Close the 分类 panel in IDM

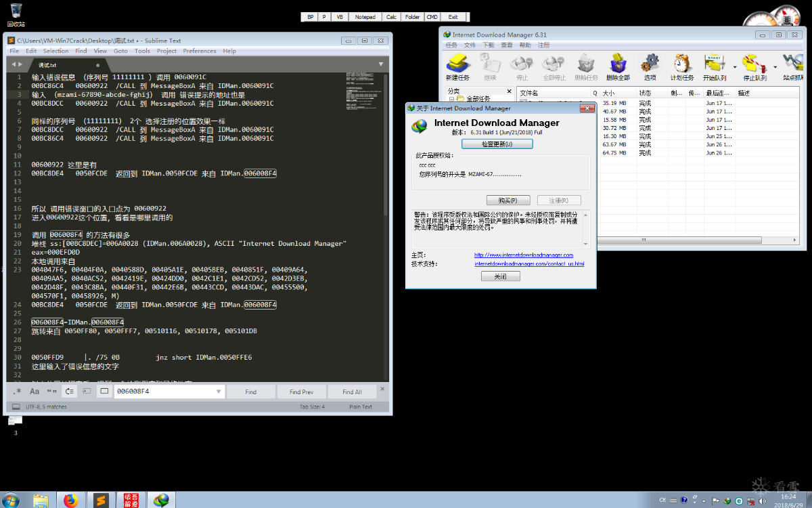pos(508,91)
